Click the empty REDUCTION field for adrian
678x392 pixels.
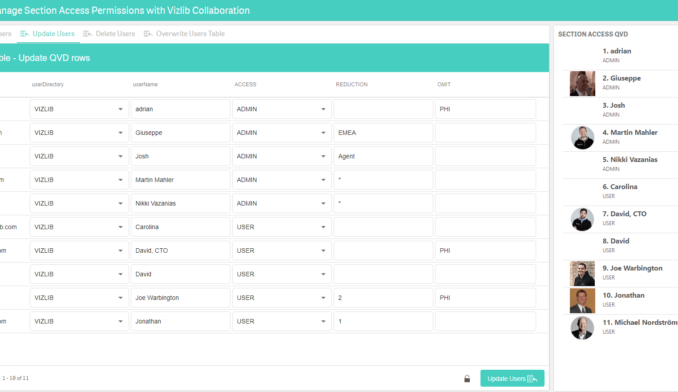click(383, 109)
